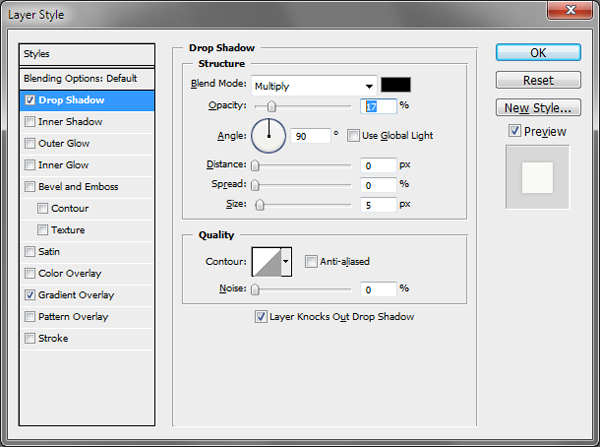Viewport: 600px width, 447px height.
Task: Select the Color Overlay label
Action: (x=70, y=274)
